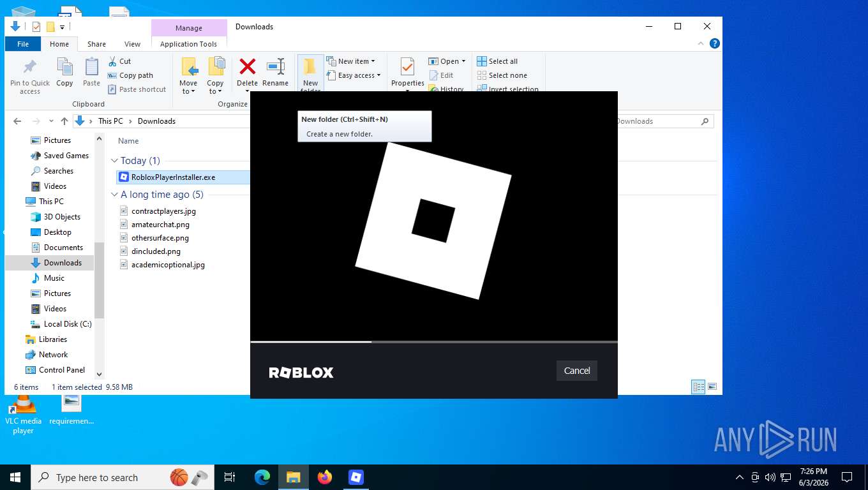The height and width of the screenshot is (490, 868).
Task: Open the New item dropdown
Action: click(x=352, y=61)
